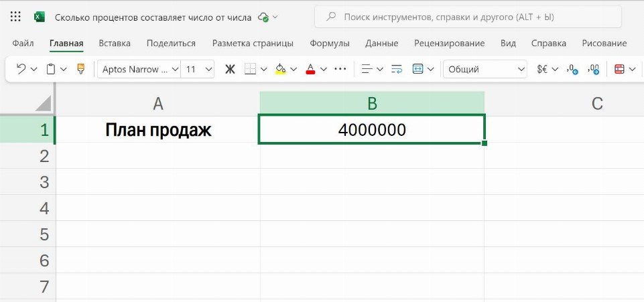Click the wrap text icon
The width and height of the screenshot is (644, 302).
tap(397, 69)
